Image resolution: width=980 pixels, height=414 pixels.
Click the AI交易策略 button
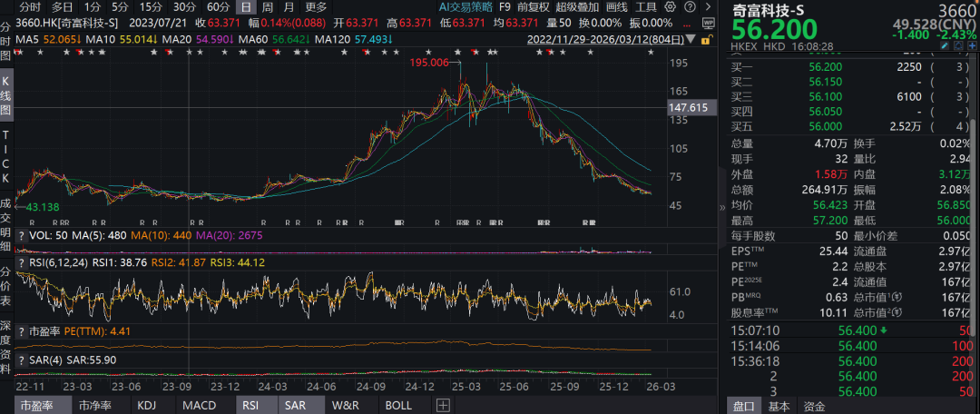[465, 7]
